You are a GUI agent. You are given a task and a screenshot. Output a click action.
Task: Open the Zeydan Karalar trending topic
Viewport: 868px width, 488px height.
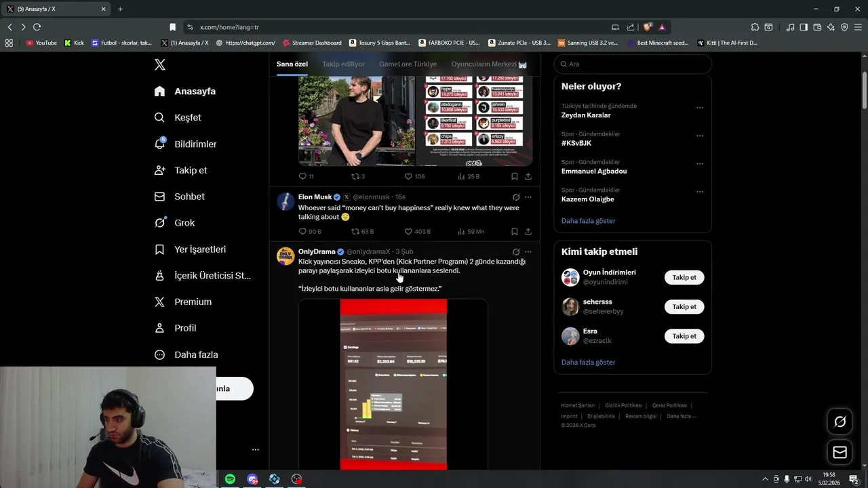click(586, 115)
